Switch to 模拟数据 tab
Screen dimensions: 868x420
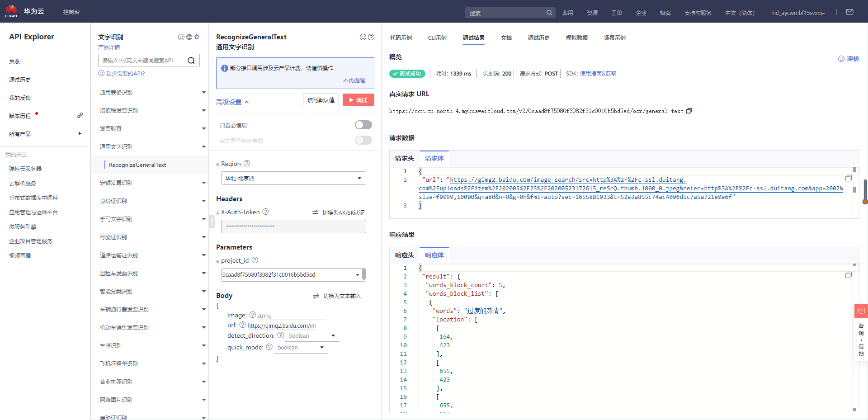[x=577, y=38]
